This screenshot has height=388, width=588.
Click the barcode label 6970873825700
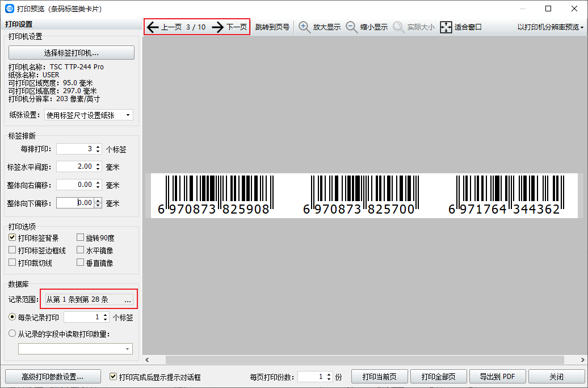[x=361, y=195]
